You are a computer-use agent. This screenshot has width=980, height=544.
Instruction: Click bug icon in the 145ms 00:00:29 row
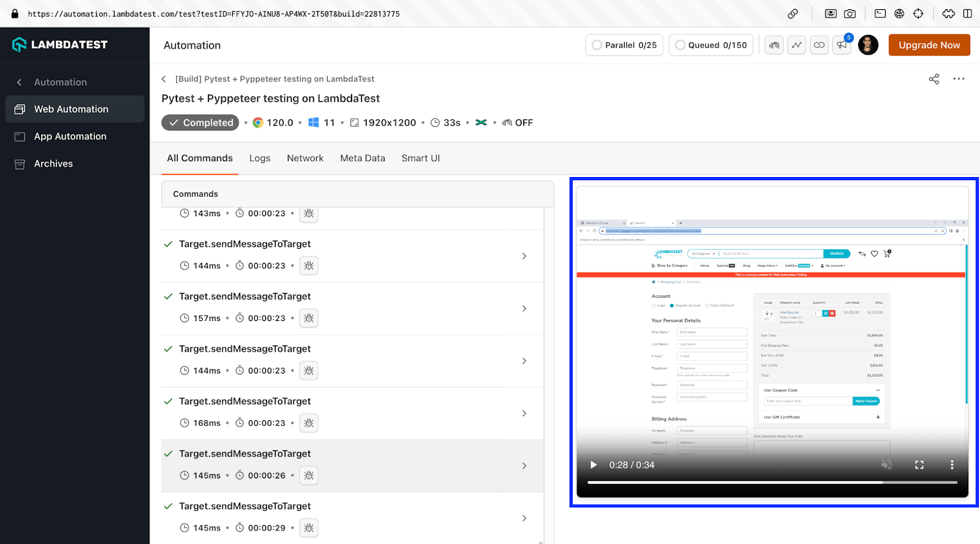(x=309, y=528)
